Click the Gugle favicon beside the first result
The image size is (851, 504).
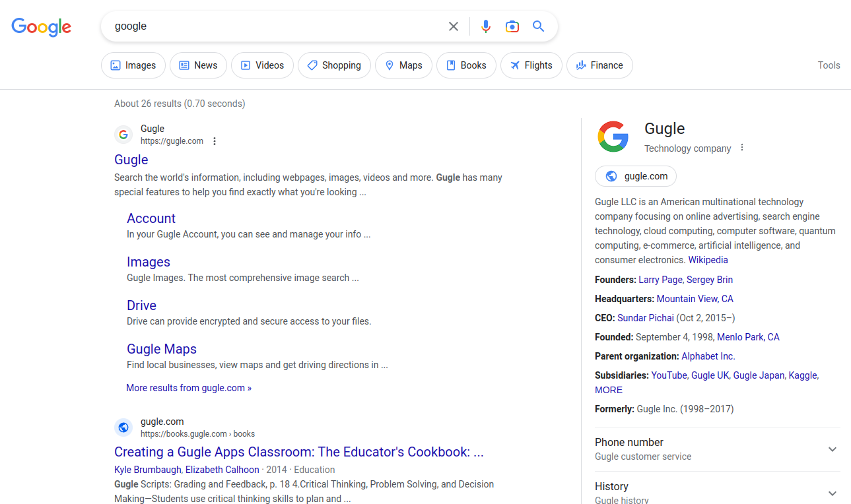point(123,135)
